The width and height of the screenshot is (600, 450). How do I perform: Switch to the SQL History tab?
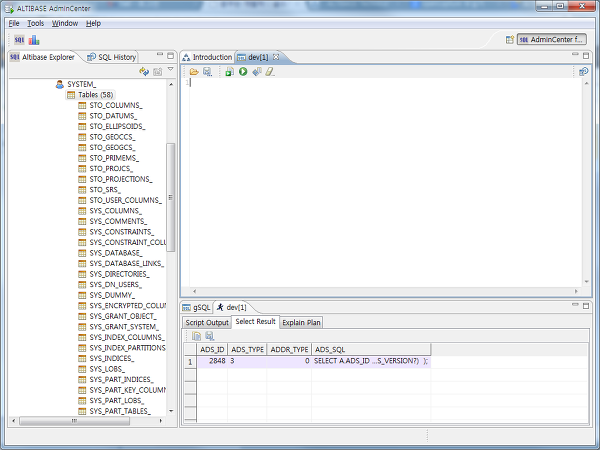click(112, 57)
